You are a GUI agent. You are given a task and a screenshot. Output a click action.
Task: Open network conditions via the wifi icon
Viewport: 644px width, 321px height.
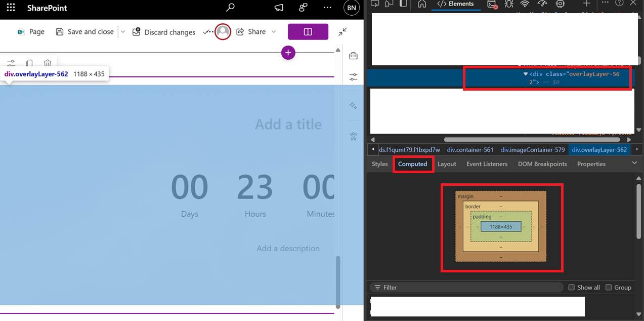click(x=525, y=4)
